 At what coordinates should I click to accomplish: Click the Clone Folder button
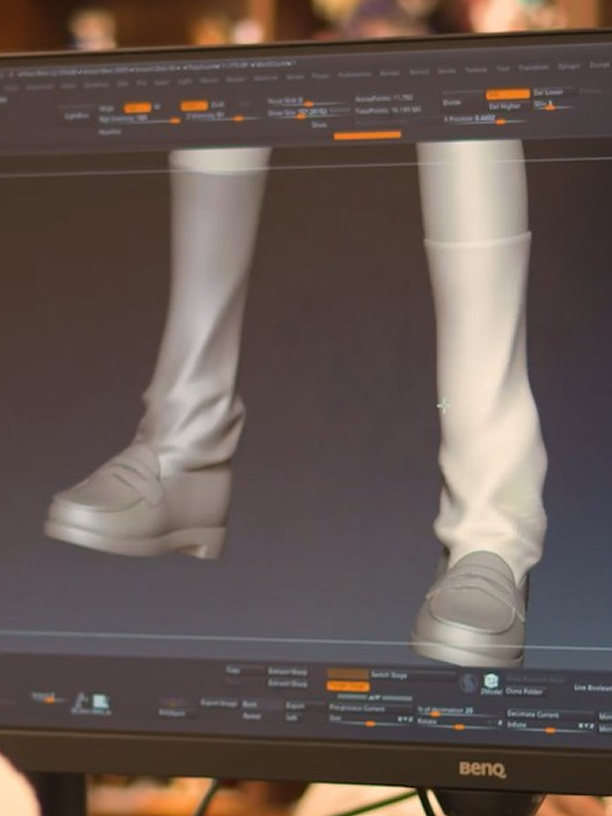point(524,692)
